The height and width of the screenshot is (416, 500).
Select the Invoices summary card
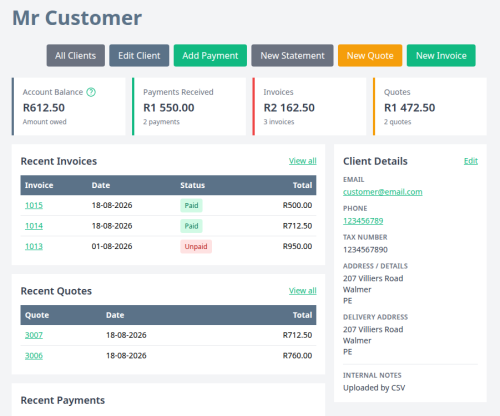pyautogui.click(x=309, y=107)
